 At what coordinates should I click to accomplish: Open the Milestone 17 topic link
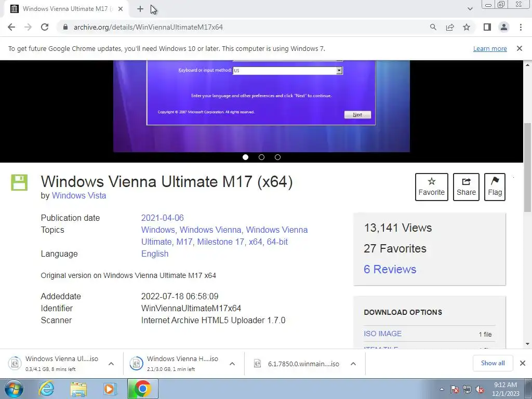coord(220,242)
